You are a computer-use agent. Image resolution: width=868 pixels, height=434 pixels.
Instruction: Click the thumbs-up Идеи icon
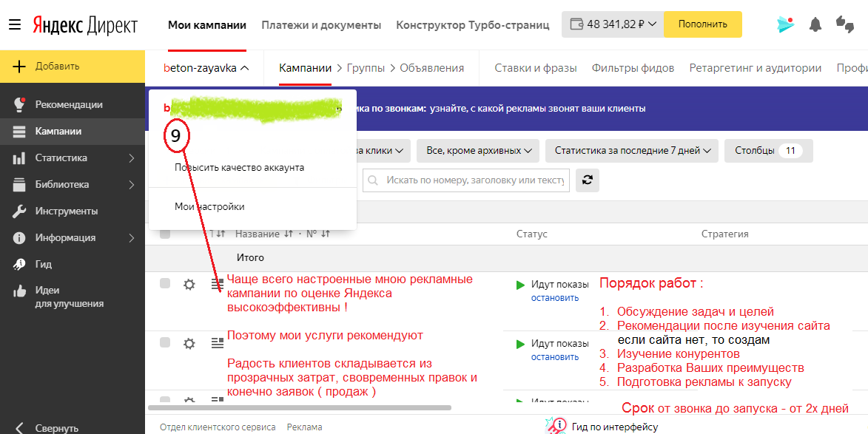coord(19,291)
